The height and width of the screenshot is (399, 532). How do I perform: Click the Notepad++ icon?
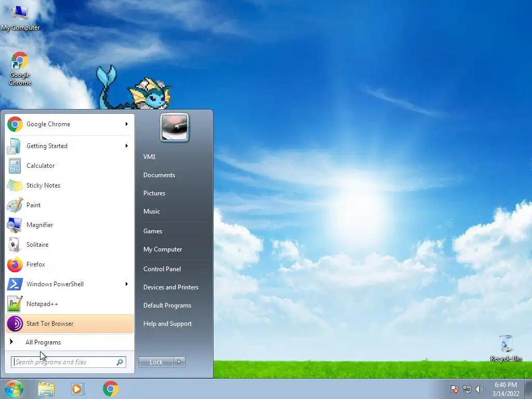pyautogui.click(x=15, y=303)
